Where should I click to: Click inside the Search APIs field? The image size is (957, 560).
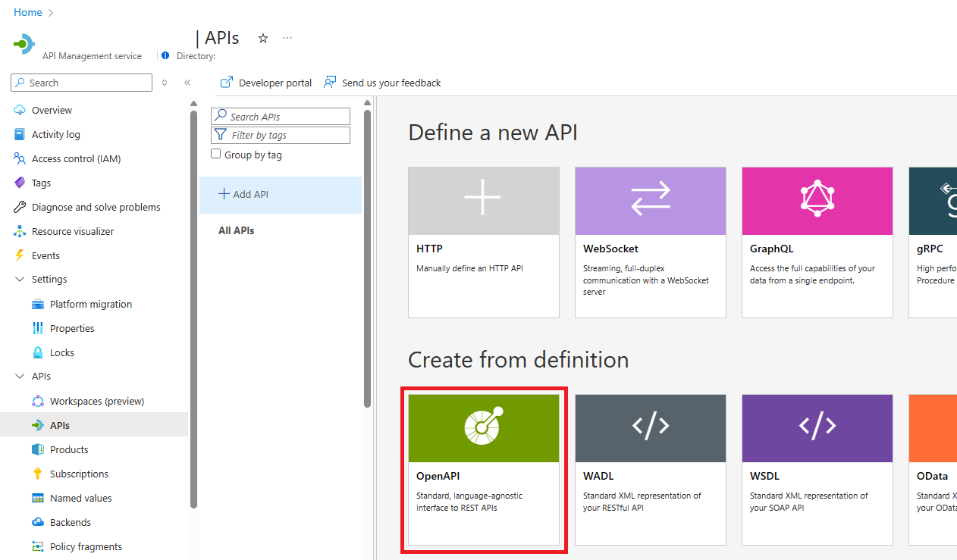tap(281, 116)
